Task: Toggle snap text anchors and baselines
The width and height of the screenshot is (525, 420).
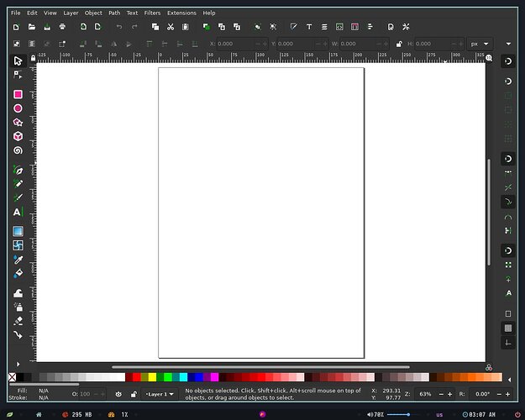Action: [508, 293]
